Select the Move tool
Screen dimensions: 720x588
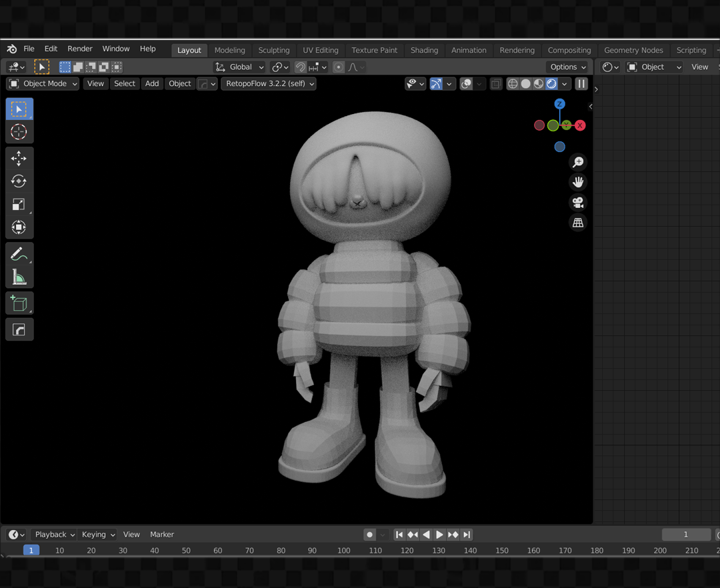click(x=19, y=159)
